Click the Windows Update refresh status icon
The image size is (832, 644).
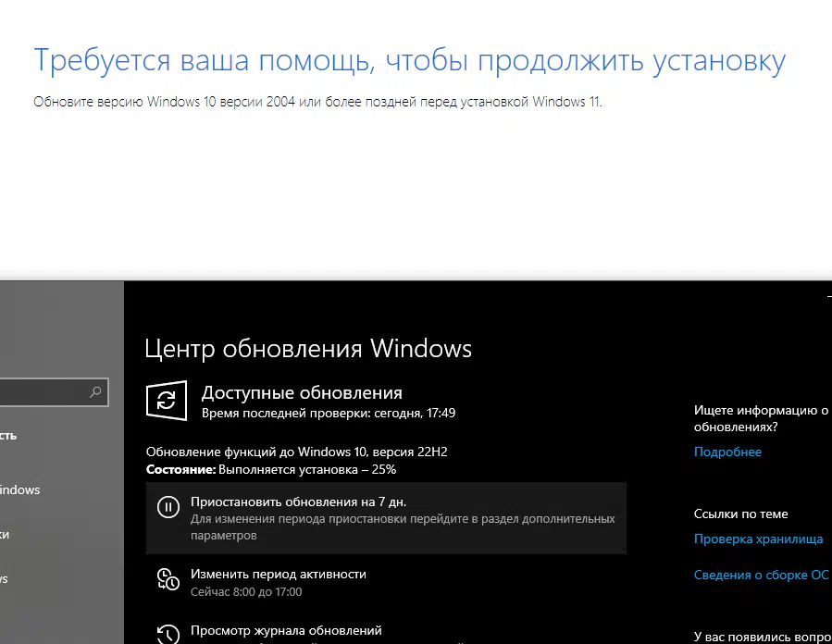pos(166,401)
